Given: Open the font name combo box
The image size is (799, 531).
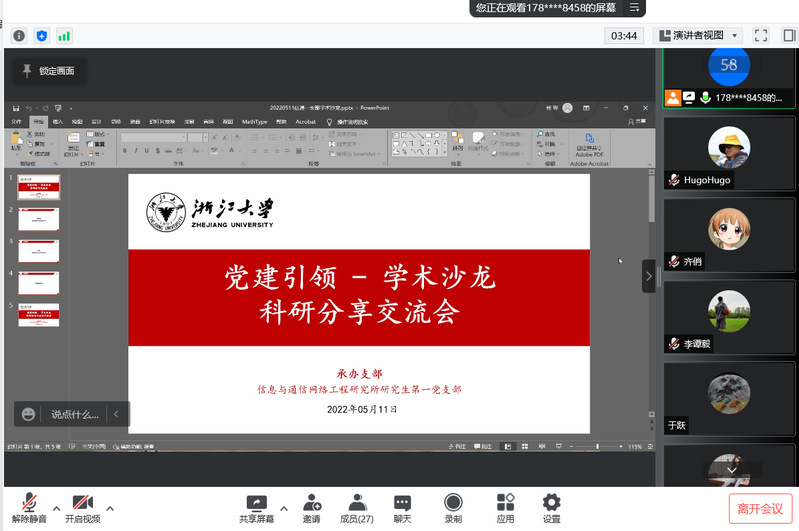Looking at the screenshot, I should click(x=153, y=138).
